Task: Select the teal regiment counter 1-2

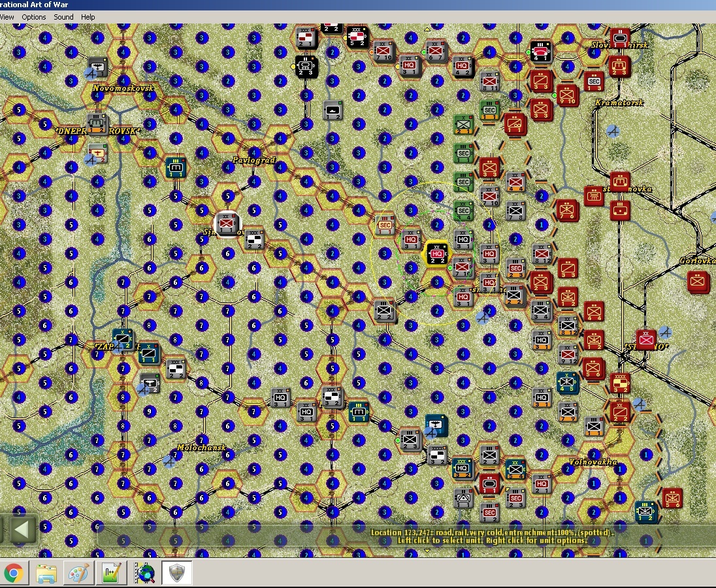Action: coord(645,512)
